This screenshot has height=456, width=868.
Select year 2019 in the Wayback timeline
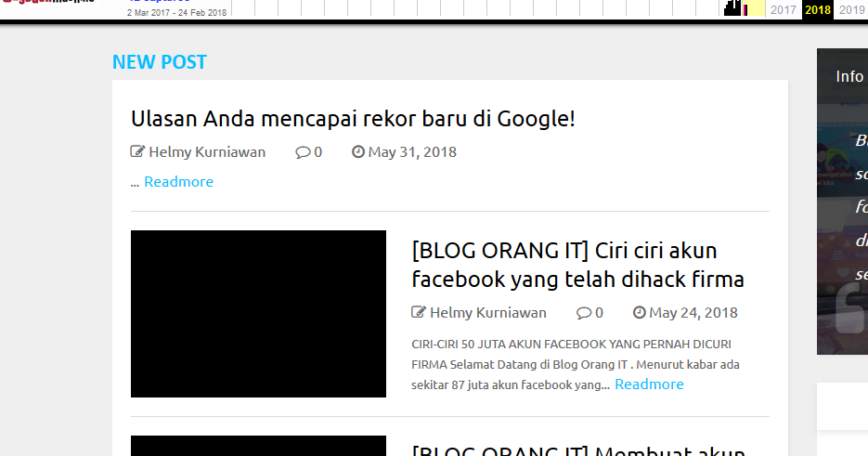[851, 9]
